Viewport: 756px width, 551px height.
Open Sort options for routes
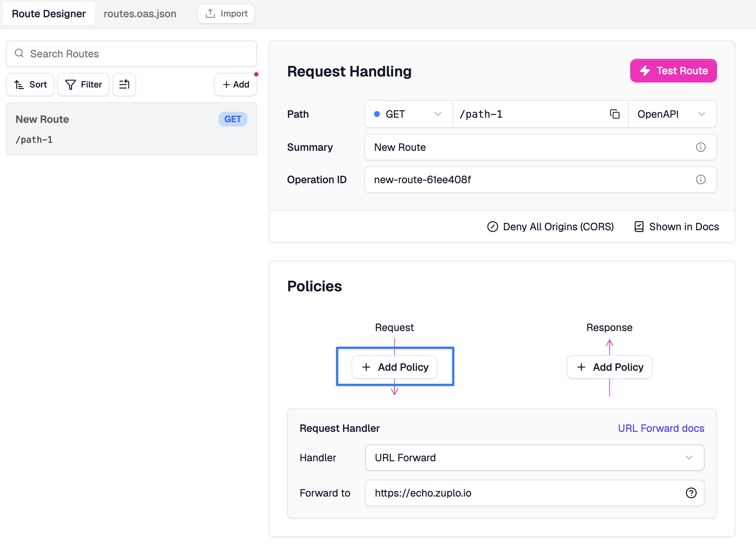pyautogui.click(x=31, y=85)
